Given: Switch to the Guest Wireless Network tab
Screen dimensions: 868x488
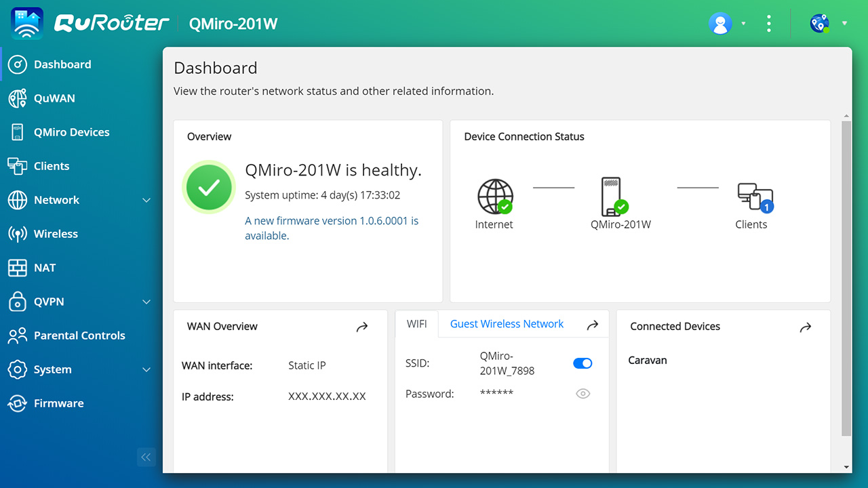Looking at the screenshot, I should pyautogui.click(x=506, y=323).
